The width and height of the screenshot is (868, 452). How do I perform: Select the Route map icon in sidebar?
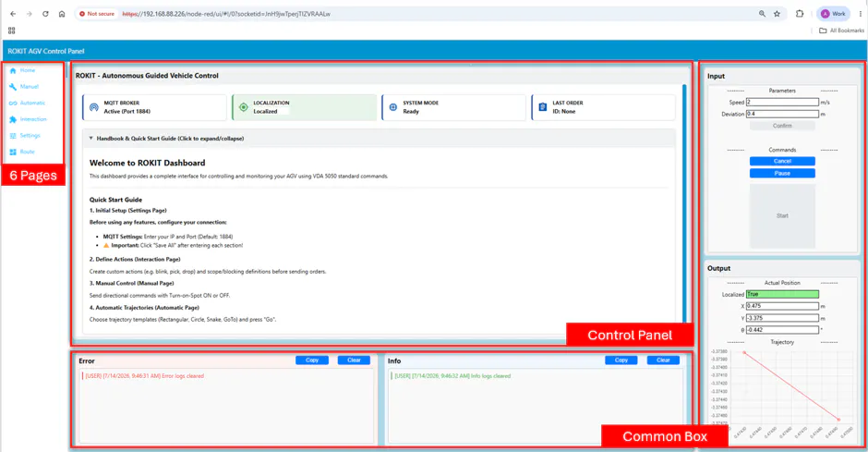tap(13, 152)
